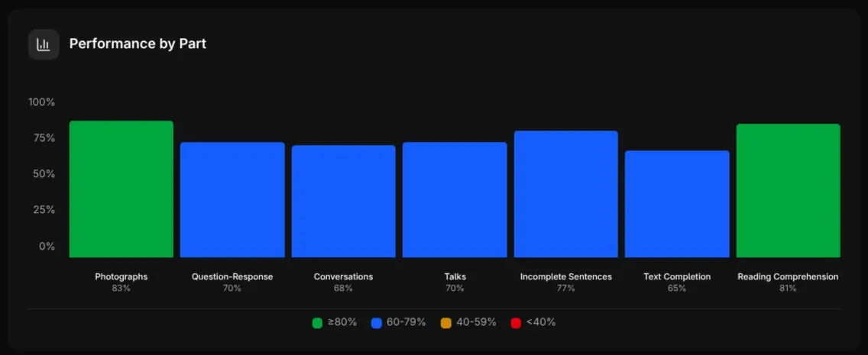Click the green ≥80% legend swatch
868x355 pixels.
(x=317, y=323)
